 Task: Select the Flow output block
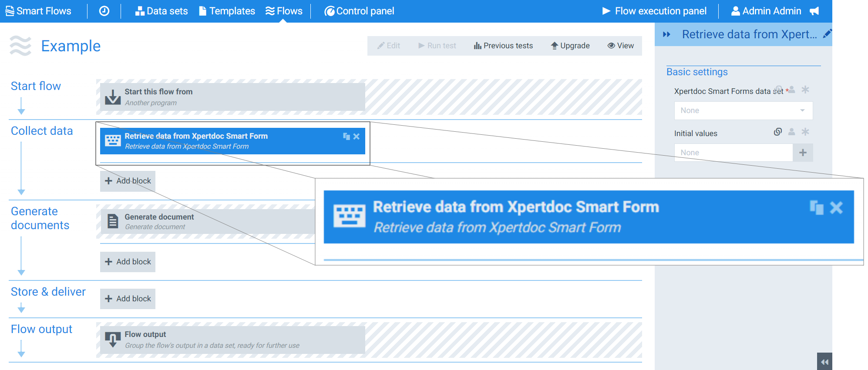(232, 340)
